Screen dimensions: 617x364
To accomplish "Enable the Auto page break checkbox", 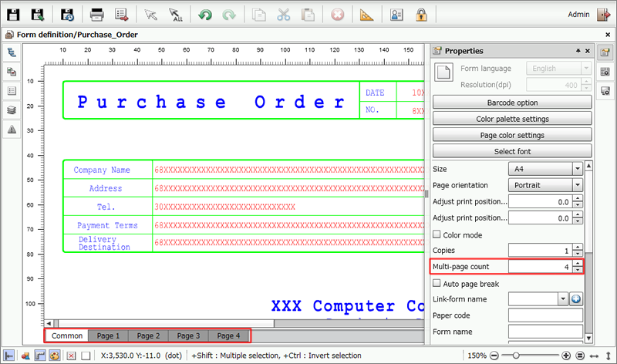I will 437,283.
